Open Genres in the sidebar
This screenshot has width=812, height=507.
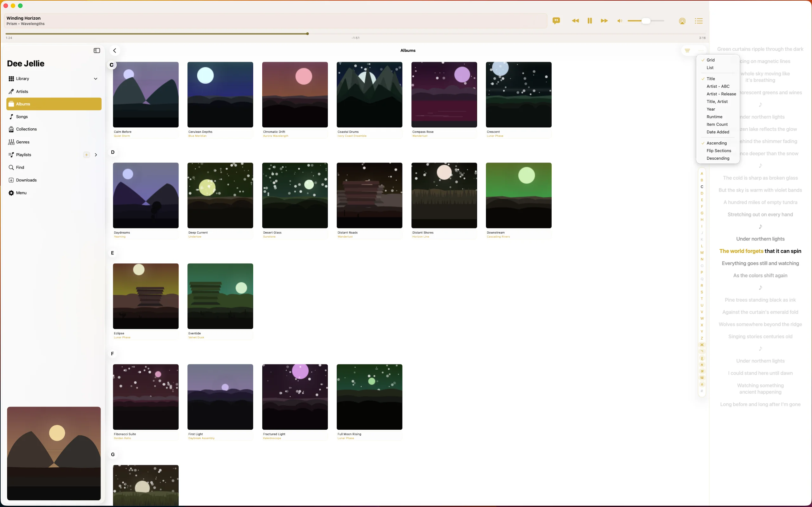[23, 142]
